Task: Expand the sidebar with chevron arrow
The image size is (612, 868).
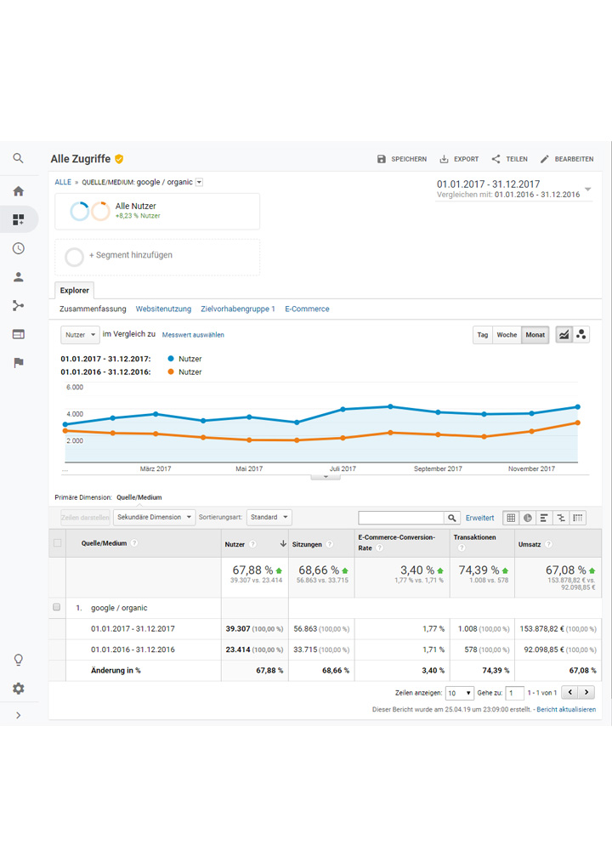Action: (18, 715)
